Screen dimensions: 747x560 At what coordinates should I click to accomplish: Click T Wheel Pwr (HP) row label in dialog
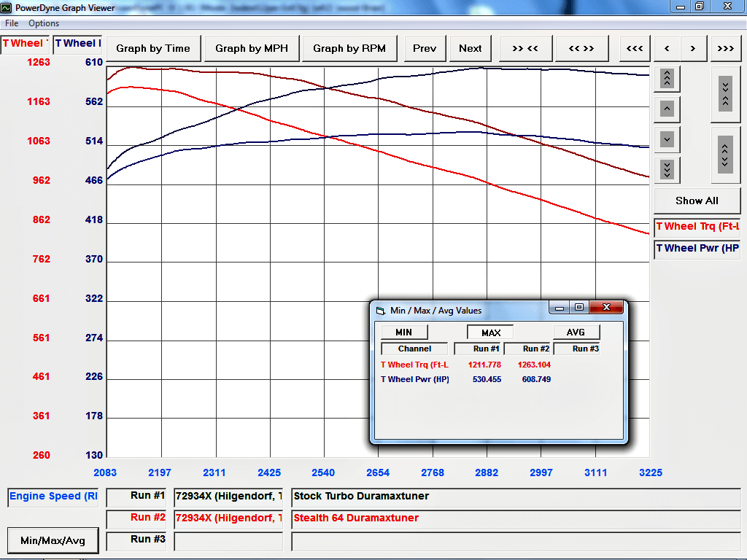415,379
